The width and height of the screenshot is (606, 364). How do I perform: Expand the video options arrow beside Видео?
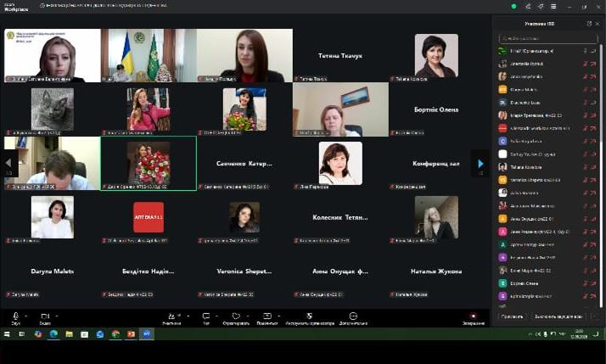[56, 316]
